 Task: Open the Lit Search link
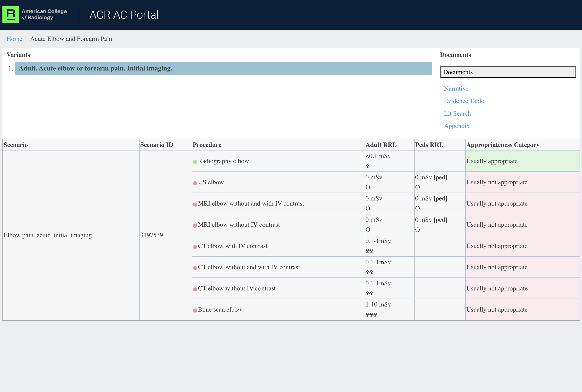coord(457,114)
